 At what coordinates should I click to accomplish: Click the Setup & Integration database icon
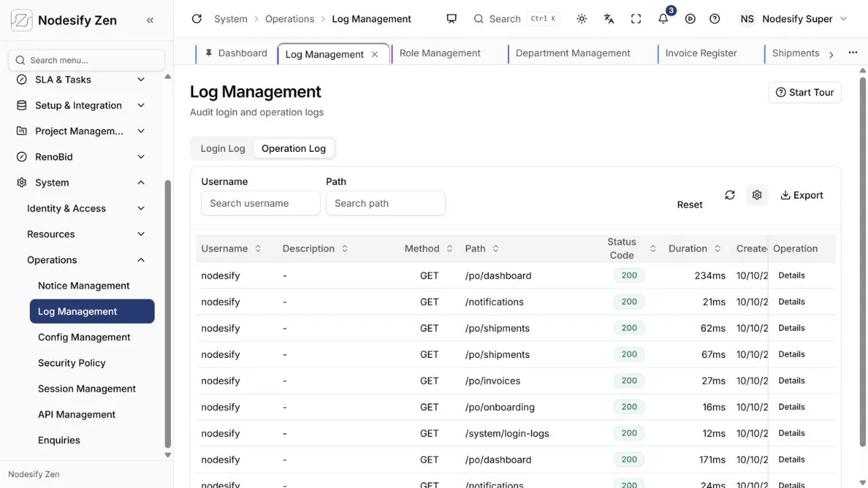coord(22,106)
